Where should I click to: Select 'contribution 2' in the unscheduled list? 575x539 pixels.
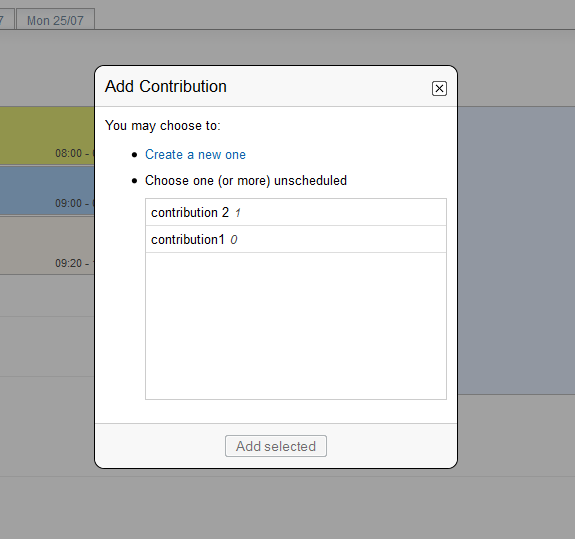click(296, 212)
